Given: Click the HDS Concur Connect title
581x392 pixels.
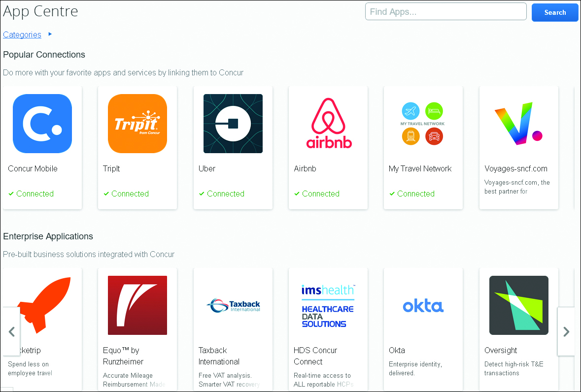Looking at the screenshot, I should [315, 356].
